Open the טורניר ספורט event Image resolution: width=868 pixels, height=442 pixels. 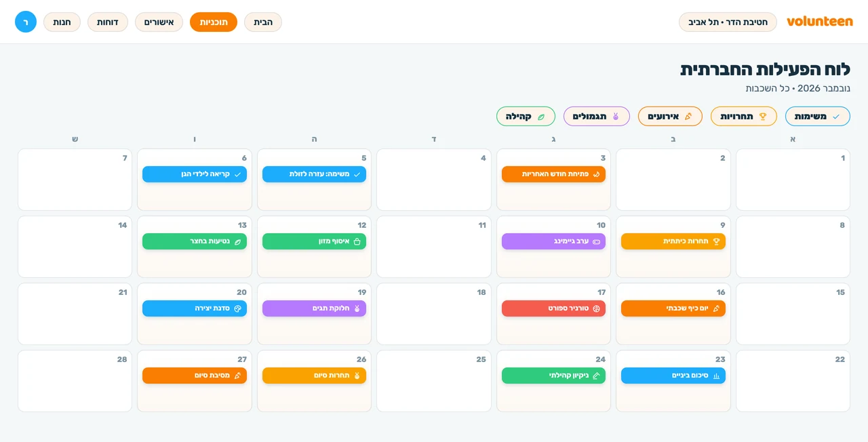click(553, 308)
